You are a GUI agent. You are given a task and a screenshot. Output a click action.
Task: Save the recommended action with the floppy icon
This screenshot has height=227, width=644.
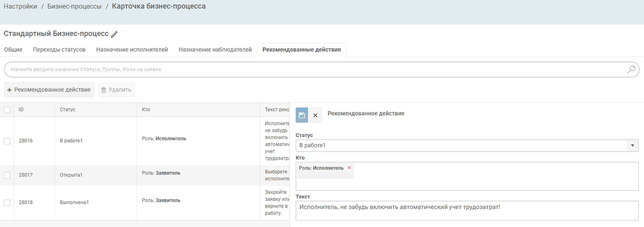(x=301, y=115)
